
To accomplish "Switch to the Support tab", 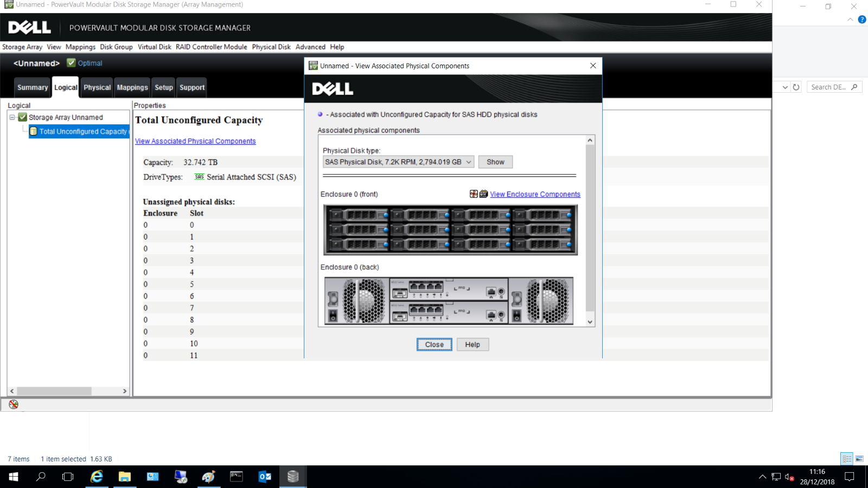I will pos(192,87).
